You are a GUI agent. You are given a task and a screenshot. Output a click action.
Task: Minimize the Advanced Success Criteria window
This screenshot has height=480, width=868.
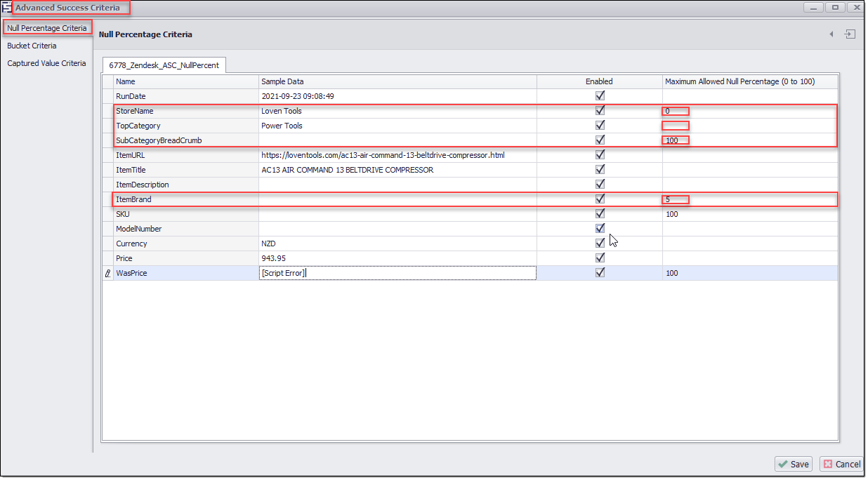(x=815, y=8)
